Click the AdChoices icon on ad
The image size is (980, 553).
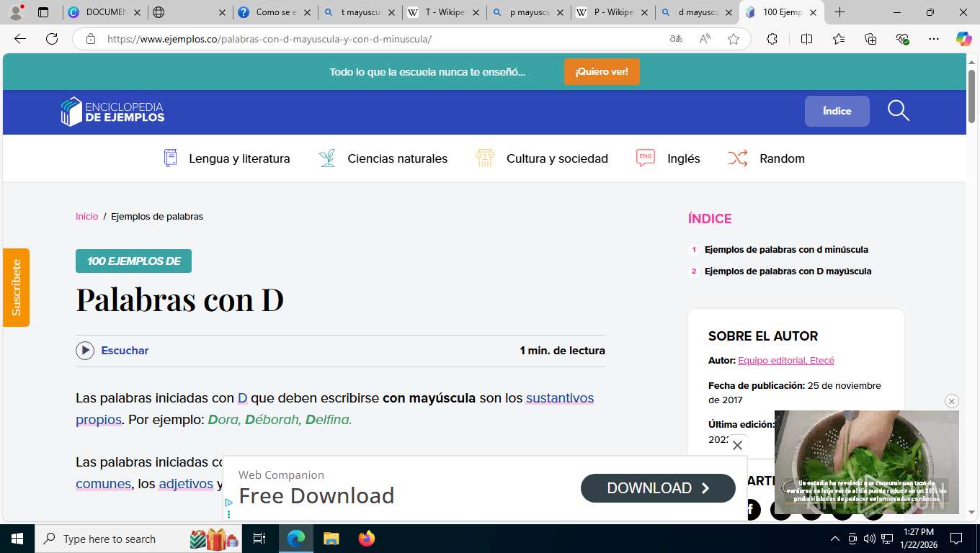click(x=228, y=503)
